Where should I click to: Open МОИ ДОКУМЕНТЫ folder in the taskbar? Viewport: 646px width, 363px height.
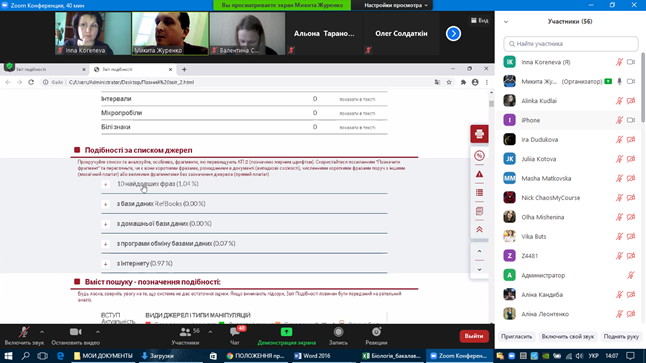(x=103, y=356)
